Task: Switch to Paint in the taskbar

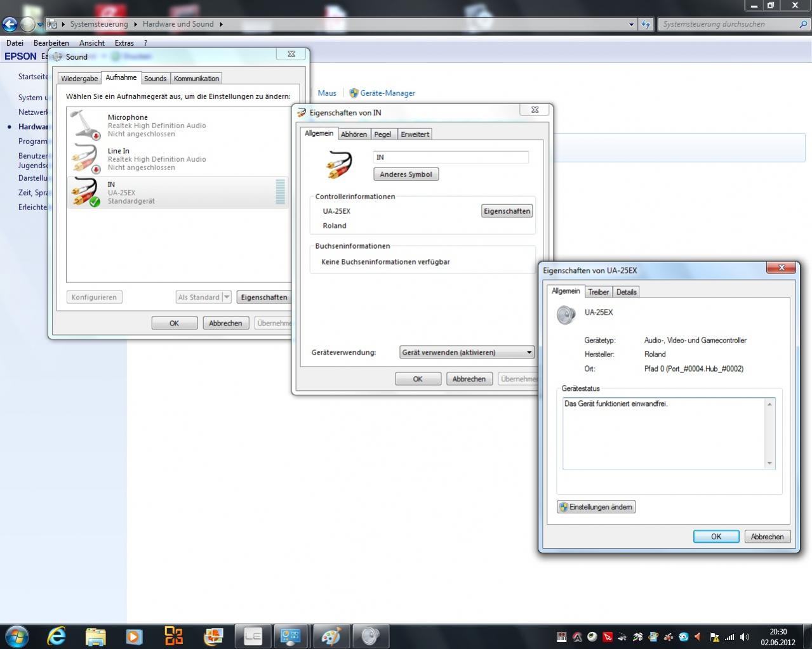Action: [331, 636]
